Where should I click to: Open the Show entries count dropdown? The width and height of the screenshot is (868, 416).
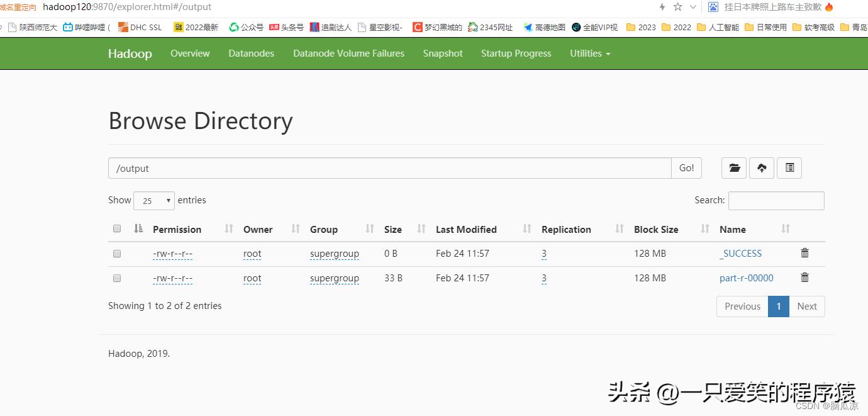click(153, 200)
